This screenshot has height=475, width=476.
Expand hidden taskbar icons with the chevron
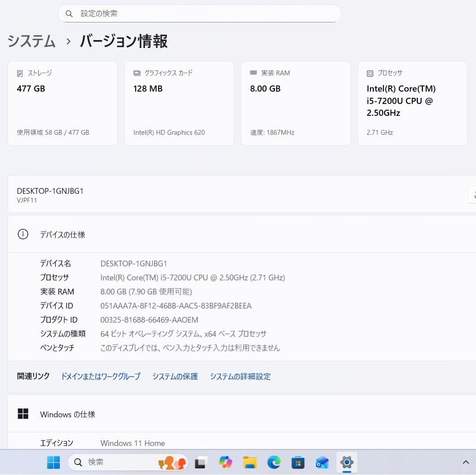click(x=466, y=462)
